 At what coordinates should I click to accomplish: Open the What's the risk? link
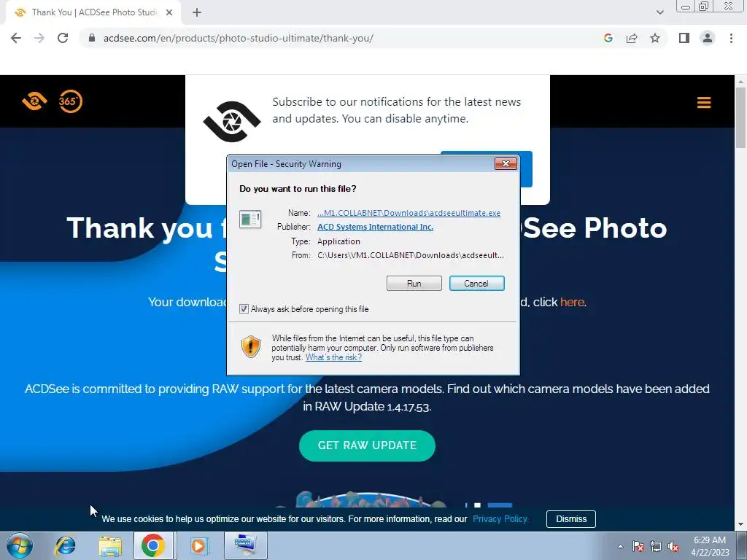click(333, 357)
